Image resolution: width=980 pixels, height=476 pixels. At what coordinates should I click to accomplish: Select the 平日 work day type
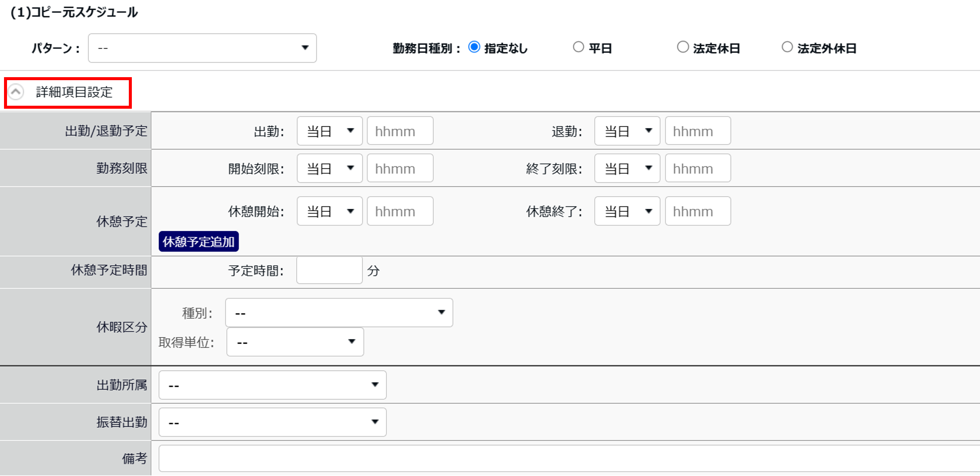[578, 48]
